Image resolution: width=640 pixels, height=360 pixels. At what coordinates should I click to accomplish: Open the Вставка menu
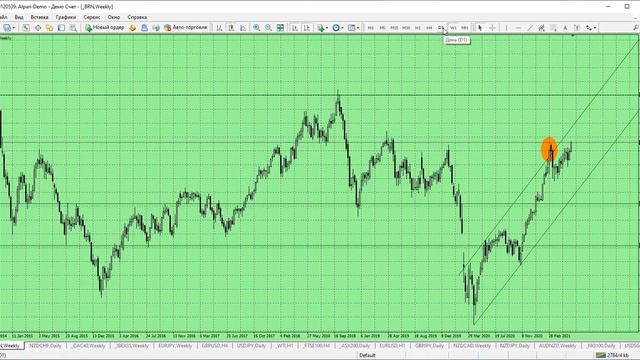click(39, 17)
